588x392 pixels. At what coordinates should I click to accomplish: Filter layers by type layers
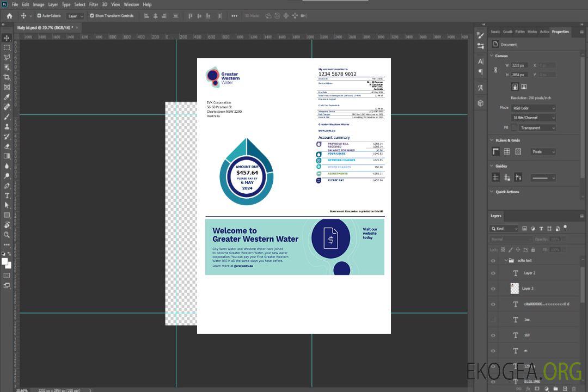(x=541, y=229)
